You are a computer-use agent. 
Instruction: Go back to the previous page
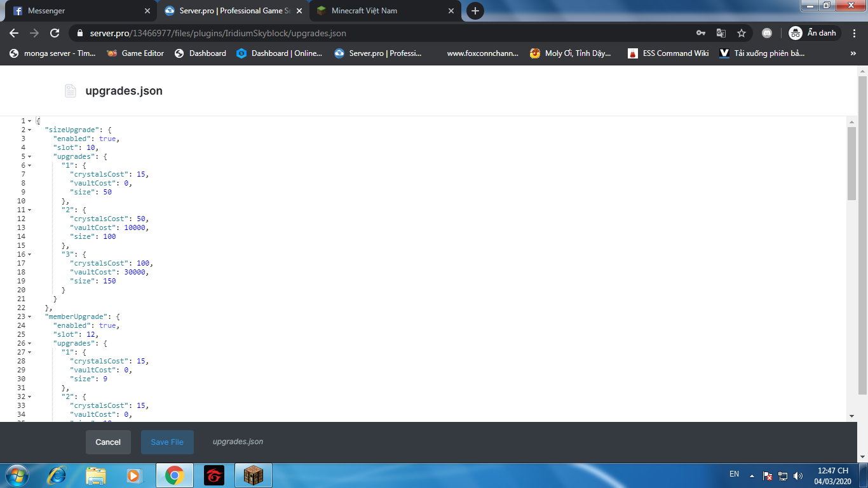(14, 33)
